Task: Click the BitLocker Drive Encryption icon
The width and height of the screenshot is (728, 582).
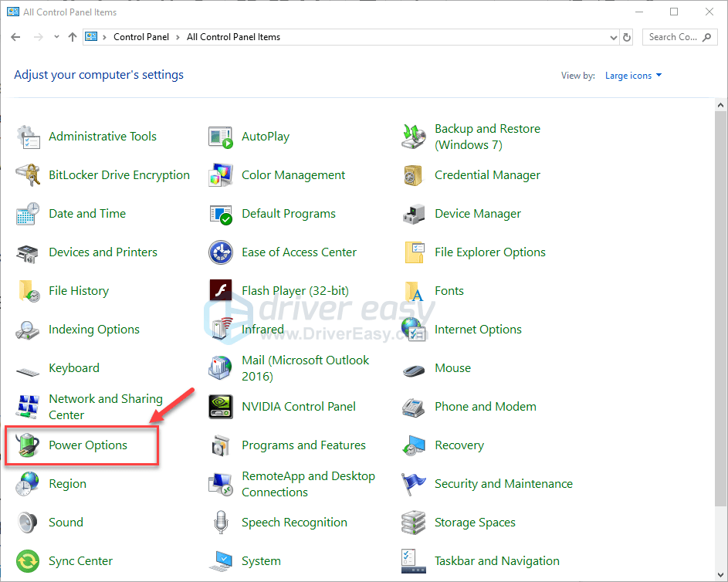Action: tap(28, 175)
